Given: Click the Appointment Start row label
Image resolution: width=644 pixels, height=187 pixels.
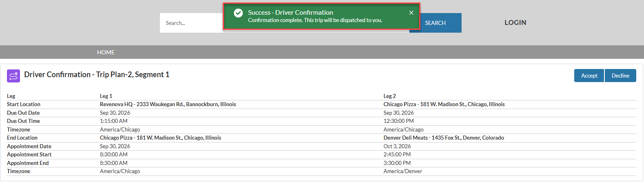Looking at the screenshot, I should [29, 155].
